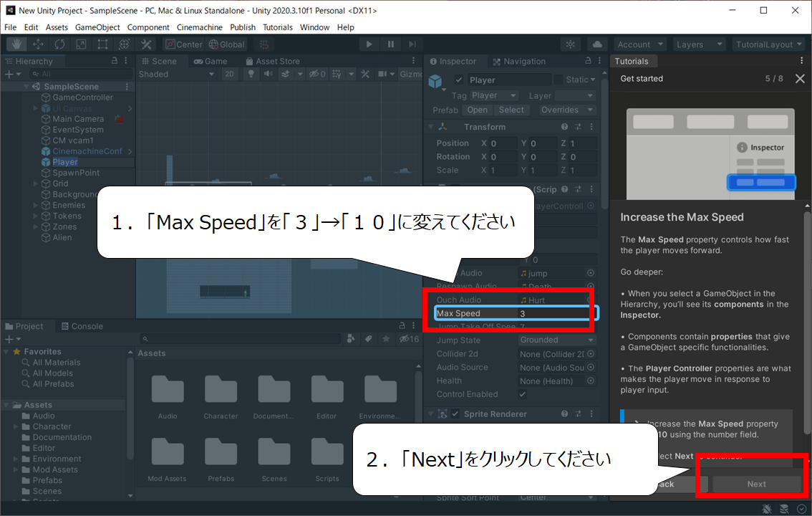Toggle 2D scene view mode
This screenshot has height=516, width=812.
229,74
